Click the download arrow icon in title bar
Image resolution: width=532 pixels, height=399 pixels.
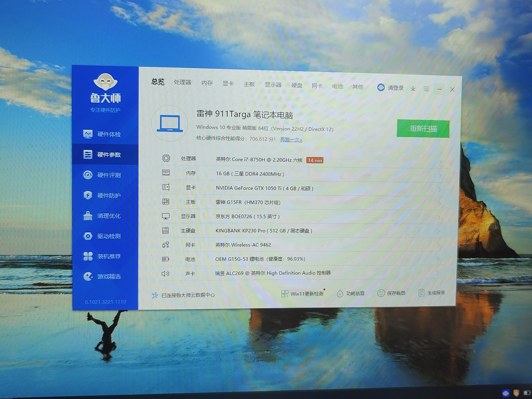click(x=413, y=89)
